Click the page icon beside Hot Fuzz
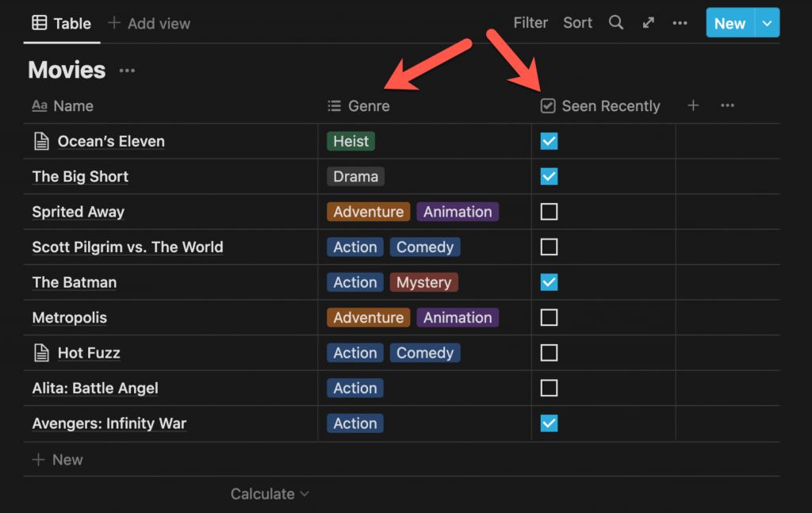This screenshot has width=812, height=513. [40, 353]
